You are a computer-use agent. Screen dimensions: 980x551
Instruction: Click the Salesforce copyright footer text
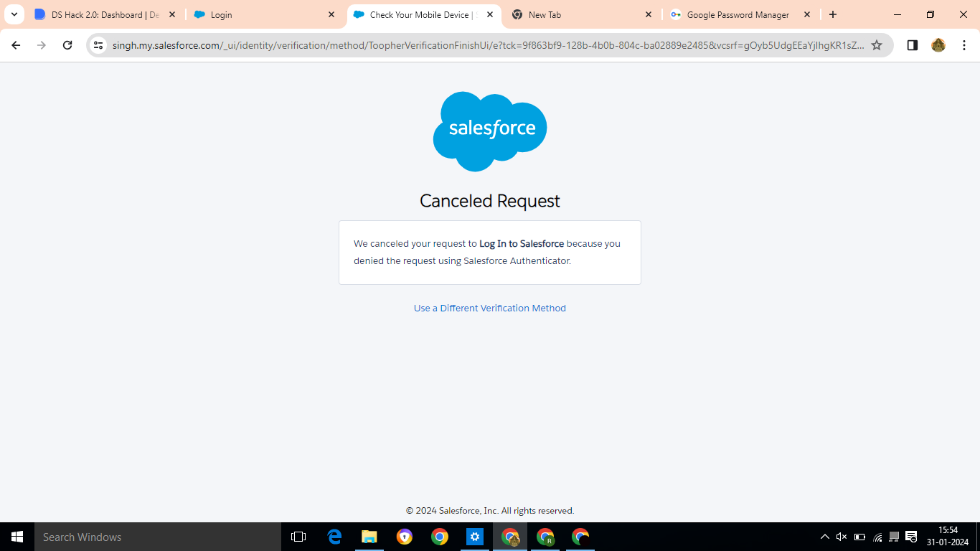click(490, 511)
